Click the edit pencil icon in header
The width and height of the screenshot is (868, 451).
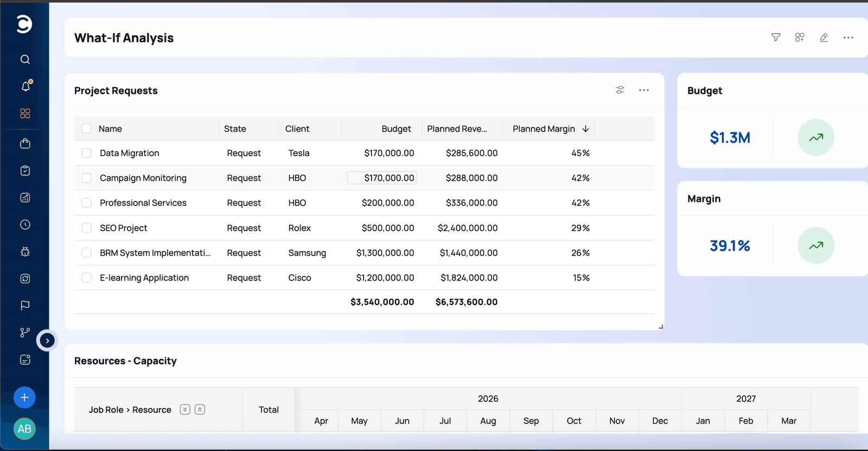(824, 37)
